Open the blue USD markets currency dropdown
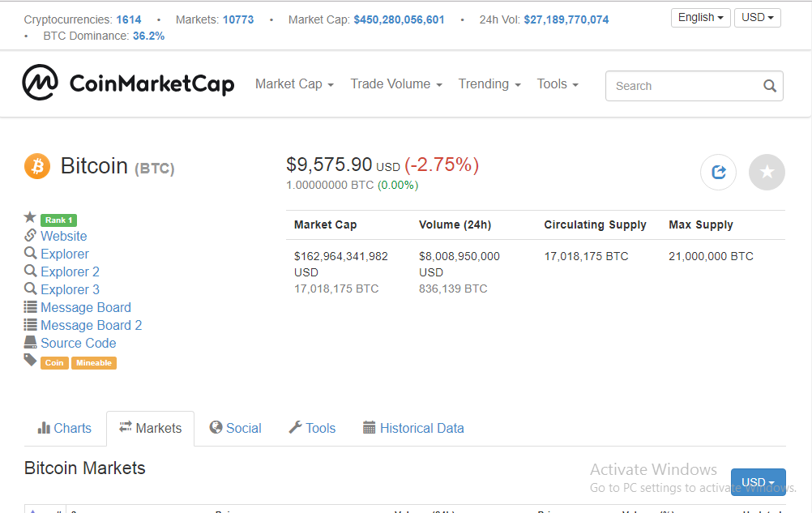812x513 pixels. pos(759,482)
